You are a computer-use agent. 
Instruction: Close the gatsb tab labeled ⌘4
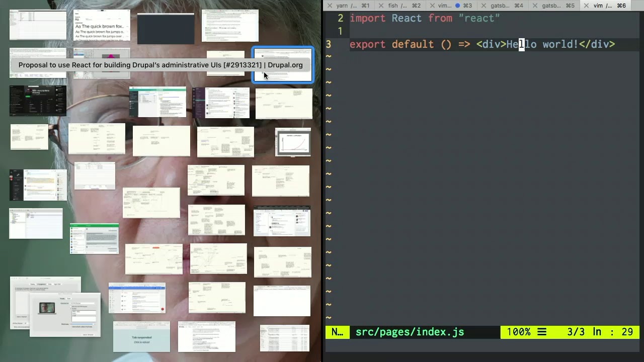(484, 6)
